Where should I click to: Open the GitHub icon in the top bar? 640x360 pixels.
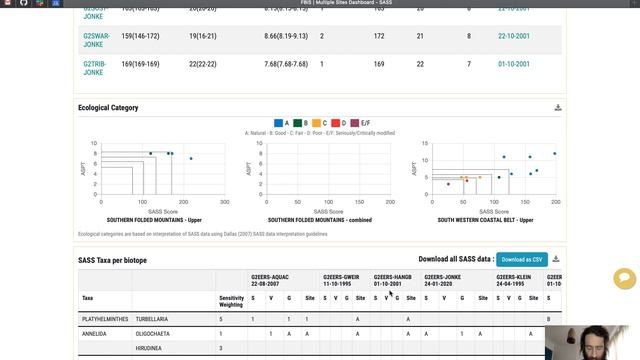point(24,3)
